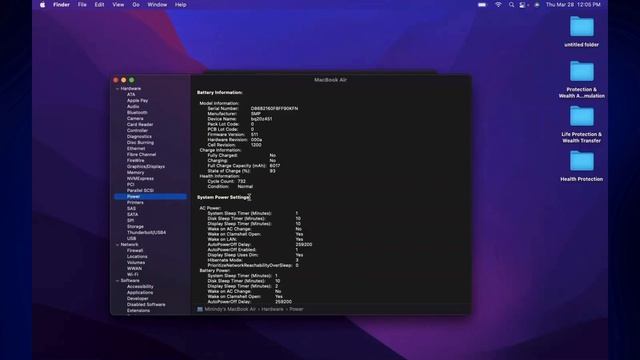The width and height of the screenshot is (640, 360).
Task: Open the Window menu
Action: click(157, 5)
